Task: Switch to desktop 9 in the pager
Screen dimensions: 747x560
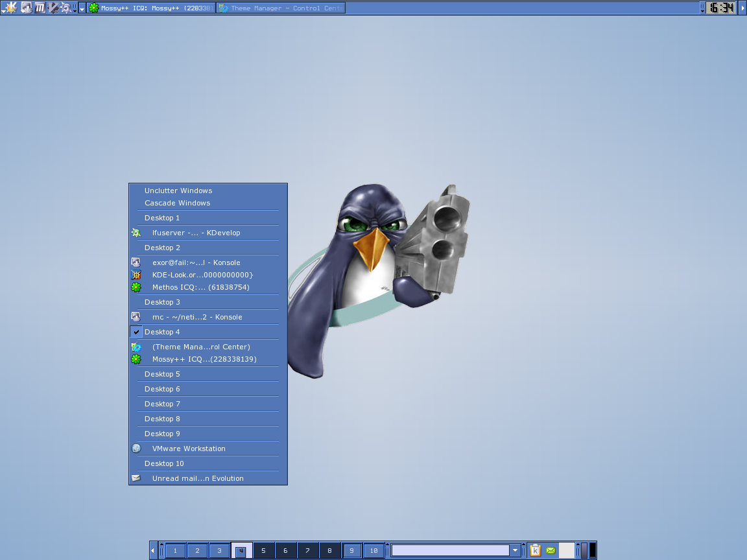Action: click(x=351, y=550)
